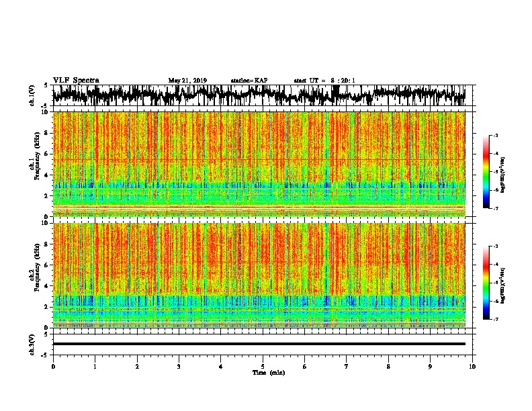Click time axis tick label "4"
532x411 pixels.
pyautogui.click(x=221, y=367)
